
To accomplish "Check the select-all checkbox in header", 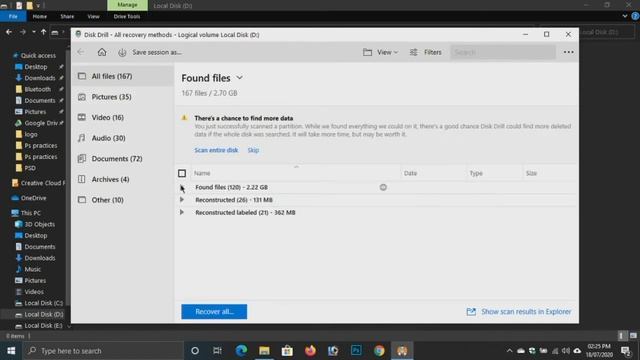I will pos(182,173).
